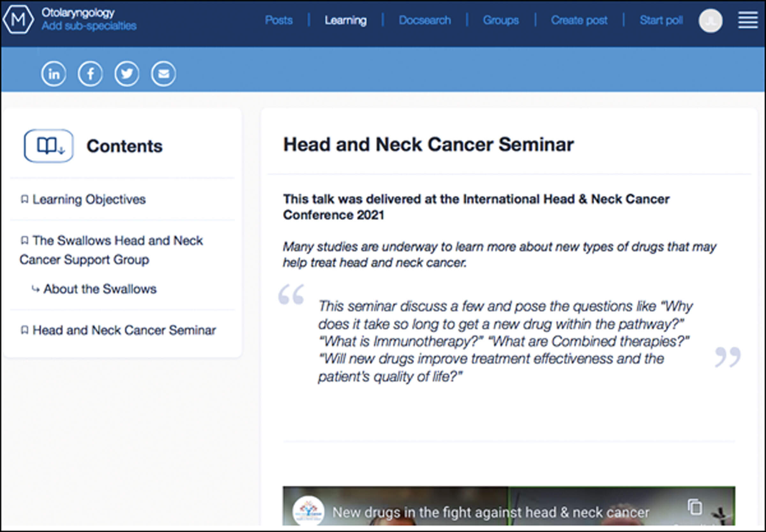This screenshot has width=766, height=532.
Task: Jump to Learning Objectives section
Action: pyautogui.click(x=89, y=199)
